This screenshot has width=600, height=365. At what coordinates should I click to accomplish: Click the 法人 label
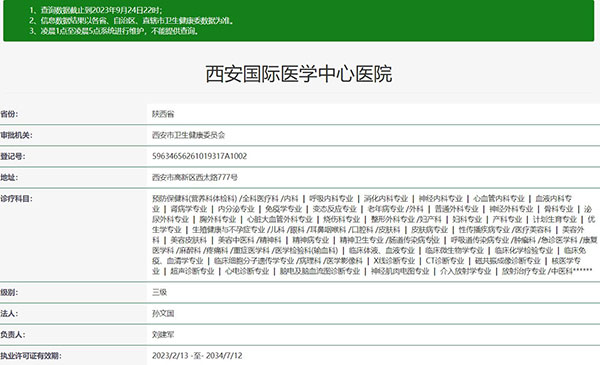(x=9, y=313)
